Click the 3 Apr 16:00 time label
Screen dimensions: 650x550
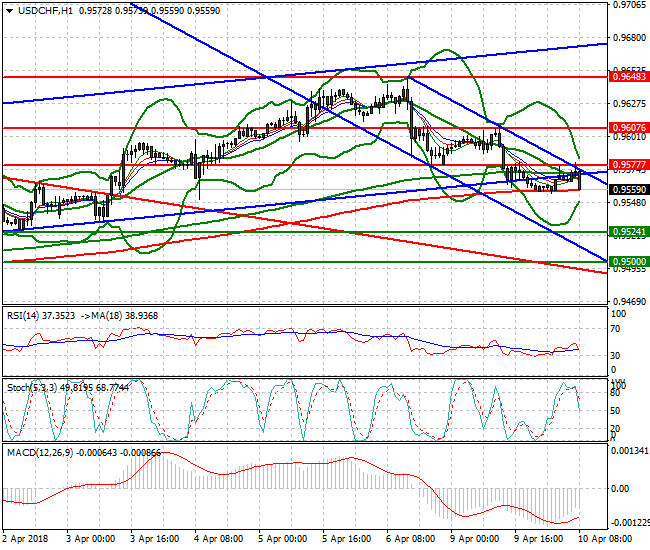(x=155, y=539)
